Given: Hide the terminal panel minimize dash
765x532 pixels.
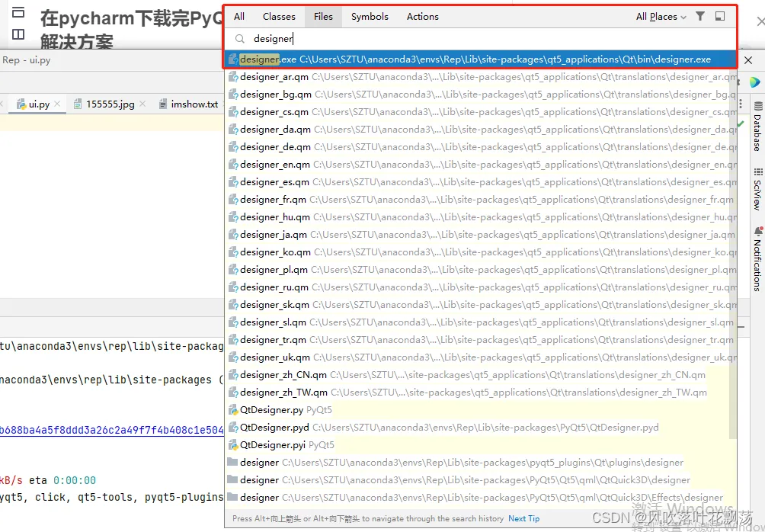Looking at the screenshot, I should [741, 328].
